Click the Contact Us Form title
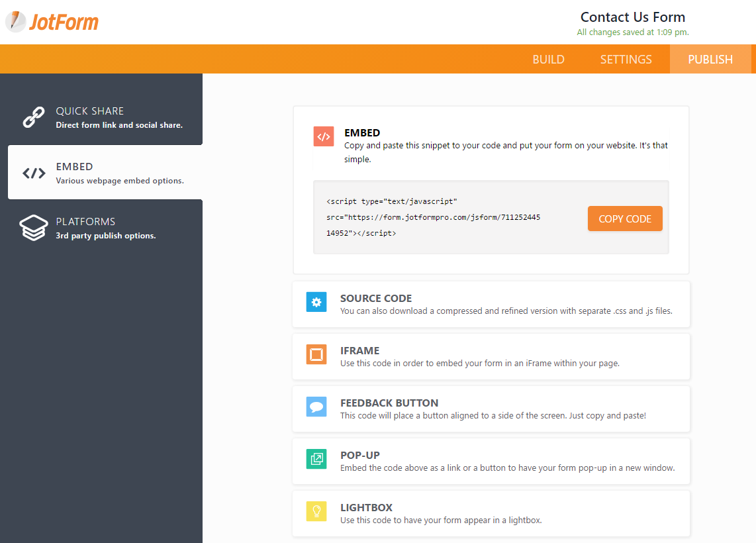This screenshot has width=756, height=543. [x=632, y=17]
